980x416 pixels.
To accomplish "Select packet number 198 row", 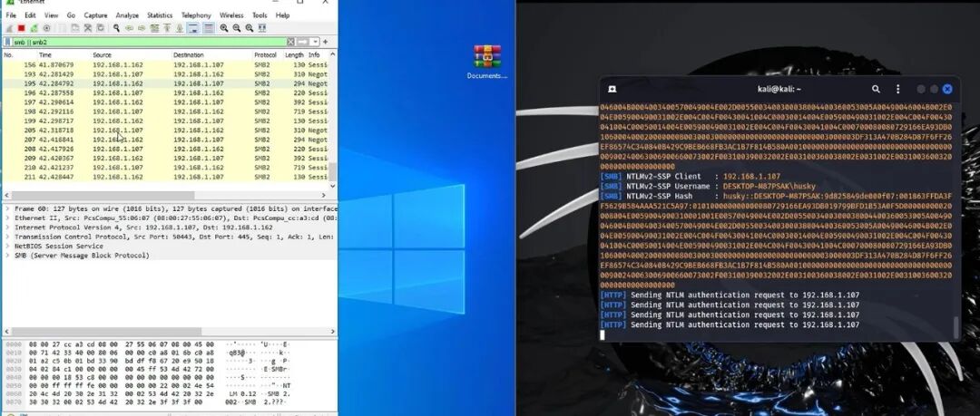I will pos(166,111).
